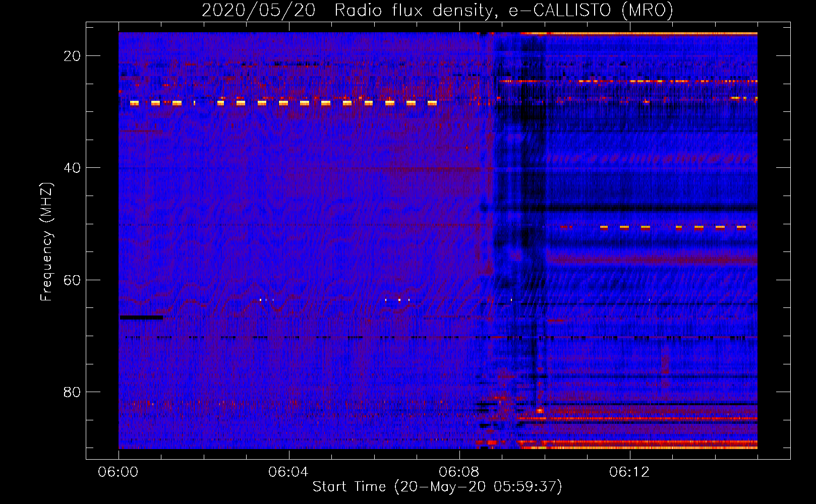
Task: Select the '40' frequency tick label
Action: (x=72, y=168)
